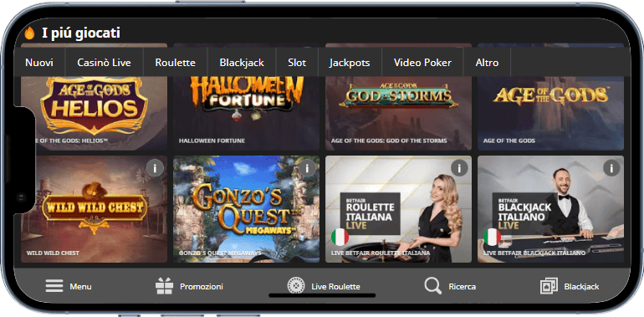
Task: Select the Slot tab
Action: pos(297,63)
